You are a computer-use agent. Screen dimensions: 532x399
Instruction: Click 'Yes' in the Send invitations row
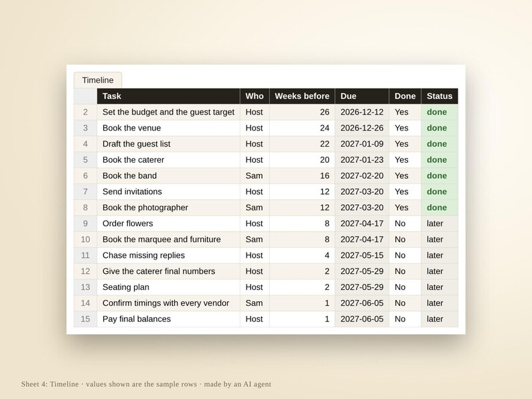point(405,192)
